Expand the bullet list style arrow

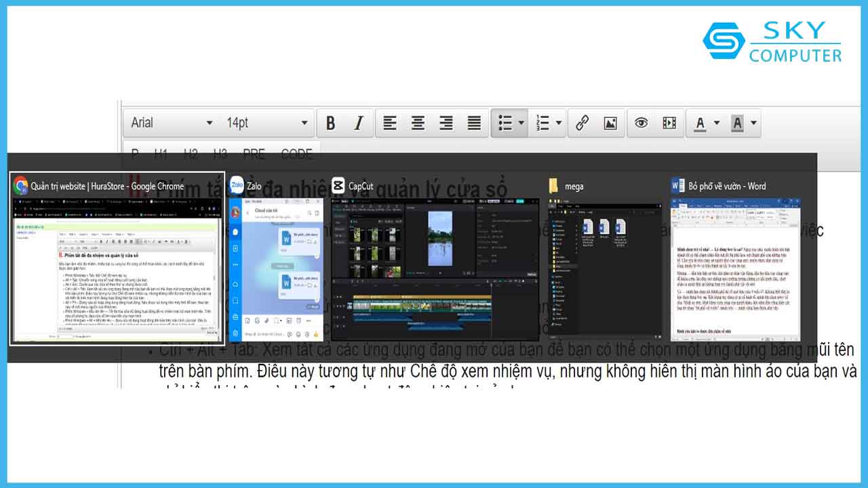click(x=521, y=123)
